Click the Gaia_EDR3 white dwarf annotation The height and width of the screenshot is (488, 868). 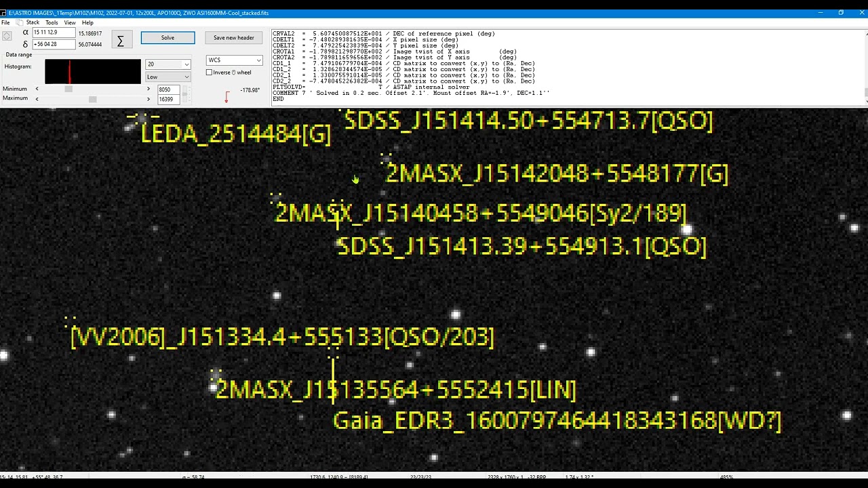(x=557, y=421)
